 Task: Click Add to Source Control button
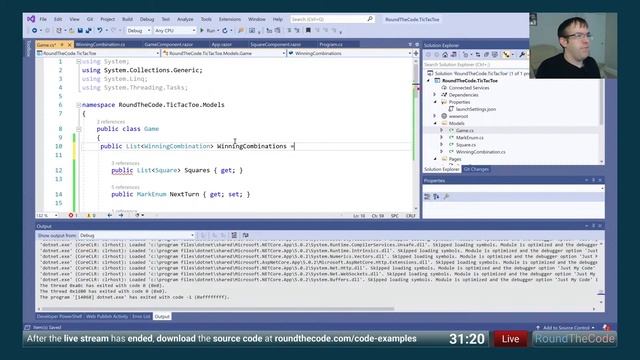click(566, 327)
